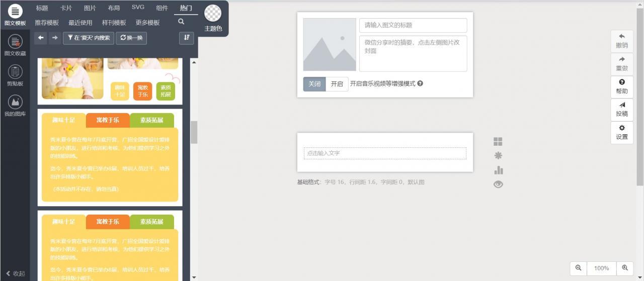Image resolution: width=644 pixels, height=281 pixels.
Task: Zoom out with the minus magnifier
Action: click(x=578, y=268)
